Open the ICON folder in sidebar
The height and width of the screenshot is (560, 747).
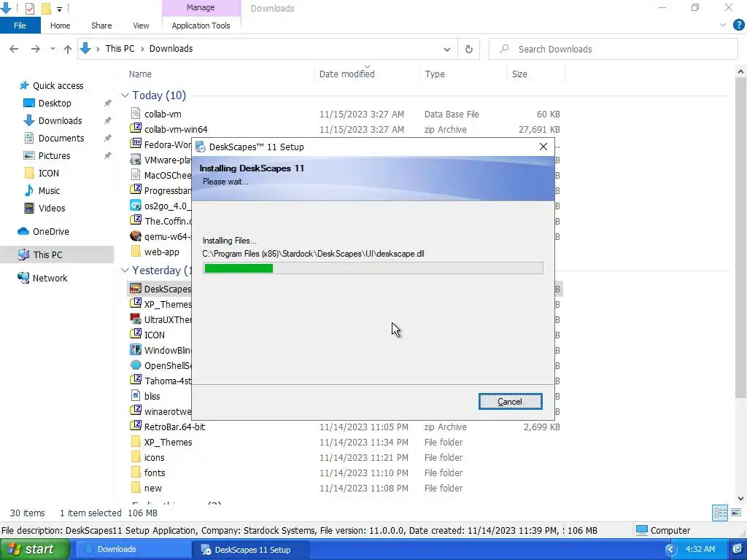(x=48, y=174)
